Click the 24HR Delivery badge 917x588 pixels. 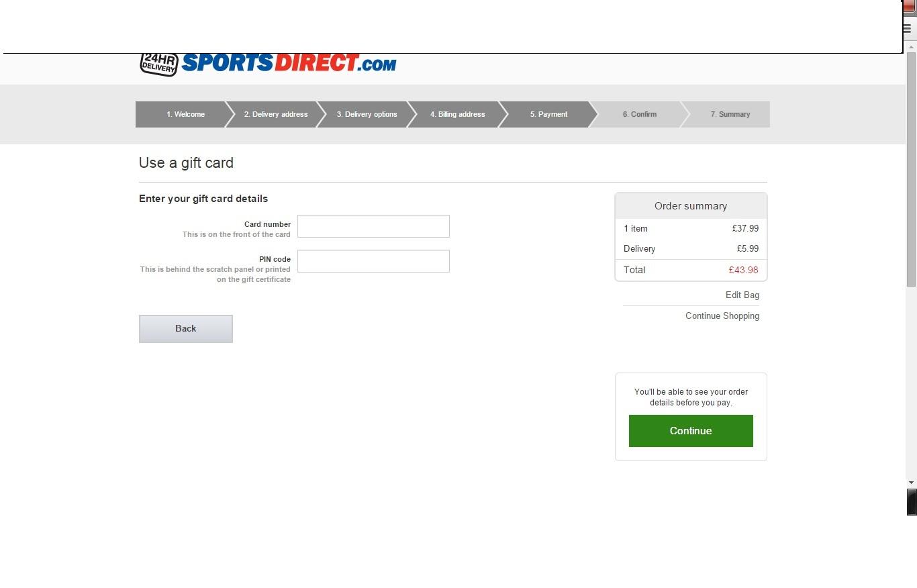[x=157, y=63]
